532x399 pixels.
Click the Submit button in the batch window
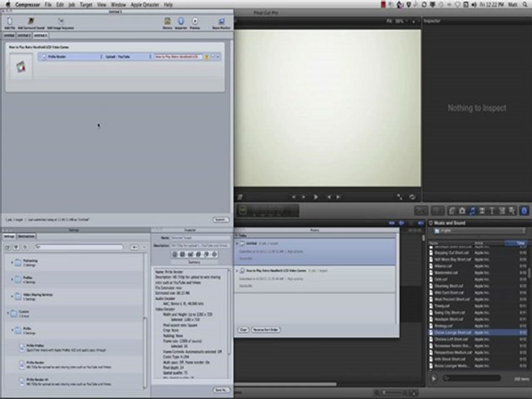221,219
